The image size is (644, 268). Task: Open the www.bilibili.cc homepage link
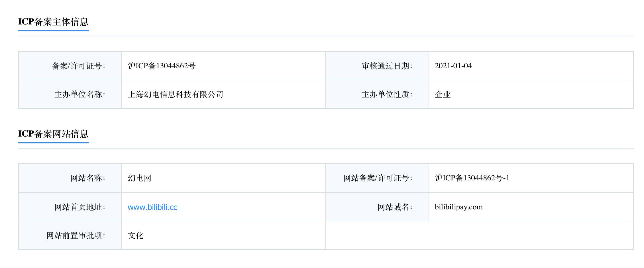152,207
